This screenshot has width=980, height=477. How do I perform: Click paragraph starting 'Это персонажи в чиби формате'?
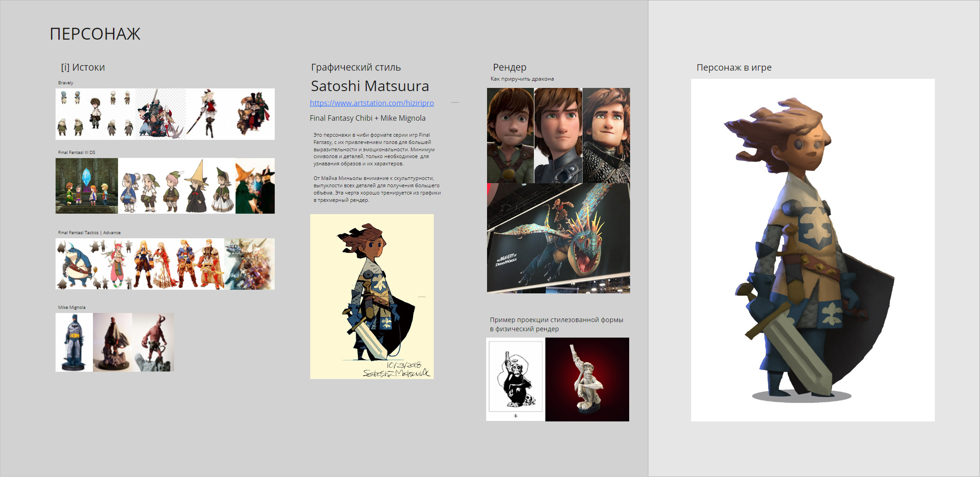(374, 149)
